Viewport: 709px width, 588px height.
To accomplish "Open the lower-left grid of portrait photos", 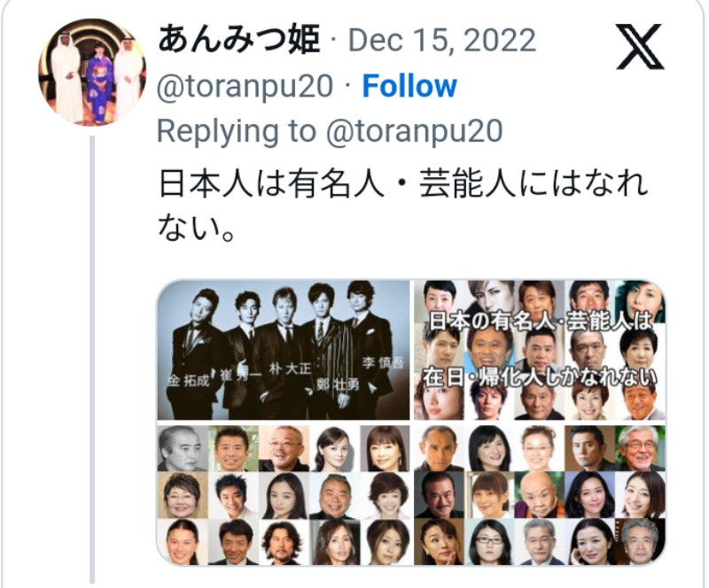I will (283, 495).
